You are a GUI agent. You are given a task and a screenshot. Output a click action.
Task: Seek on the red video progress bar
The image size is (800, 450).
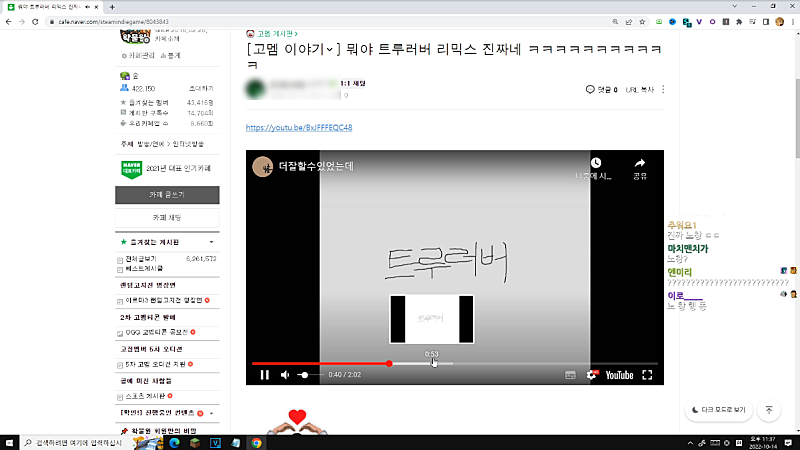pyautogui.click(x=455, y=363)
